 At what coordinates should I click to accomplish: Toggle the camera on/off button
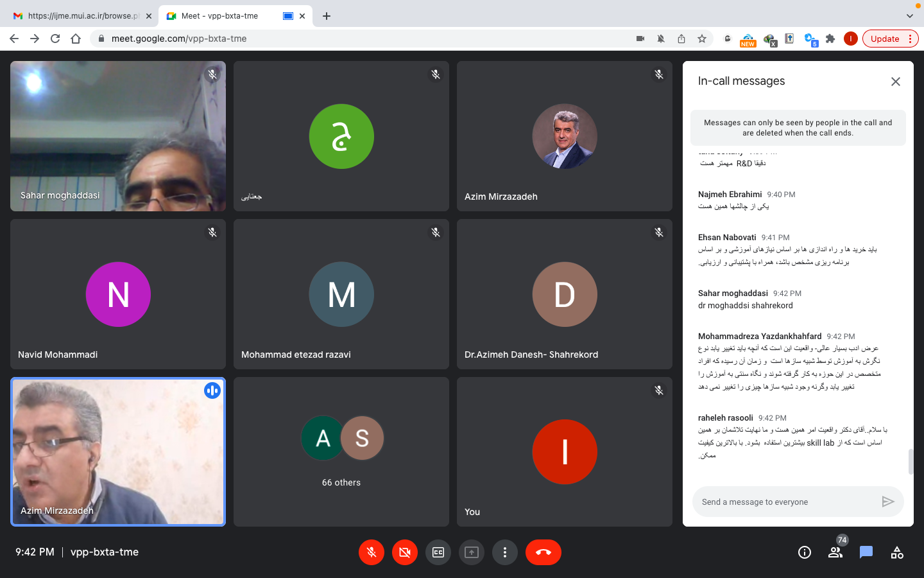pyautogui.click(x=405, y=552)
